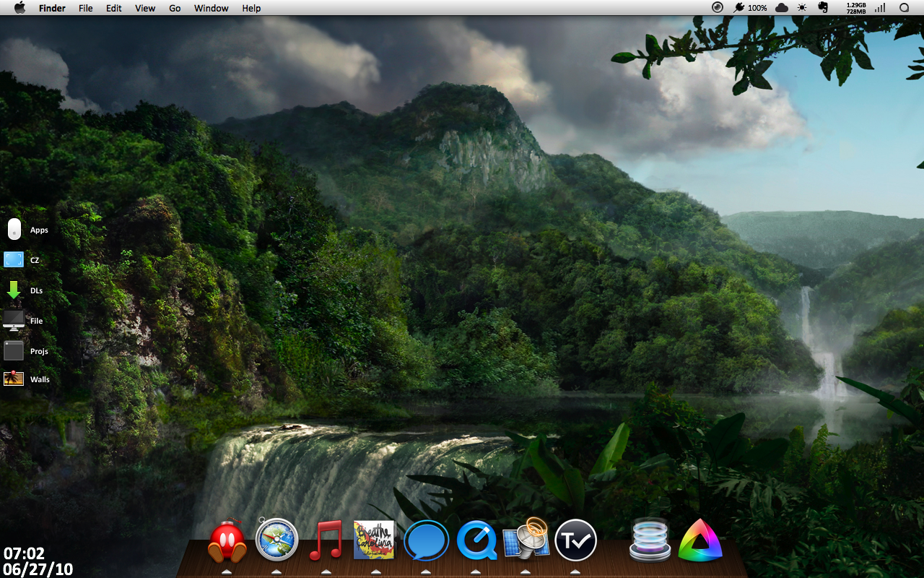This screenshot has width=924, height=578.
Task: Select the File desktop item with monitor icon
Action: click(23, 321)
